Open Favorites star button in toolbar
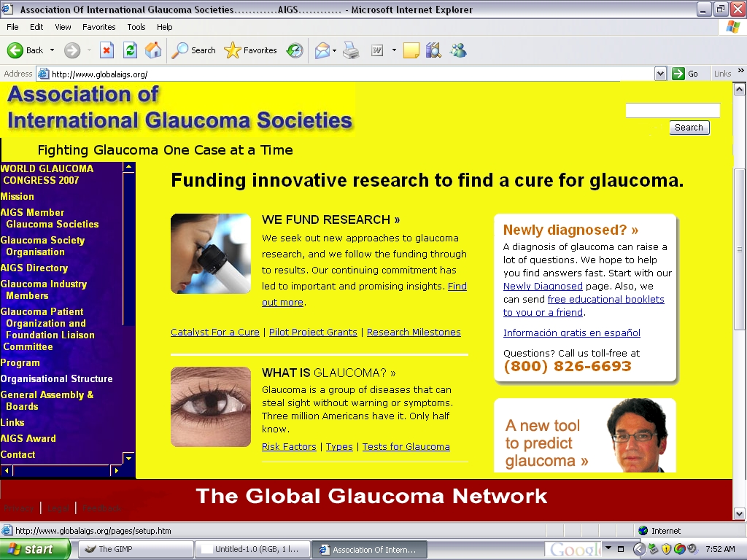Viewport: 747px width, 560px height. [x=251, y=50]
